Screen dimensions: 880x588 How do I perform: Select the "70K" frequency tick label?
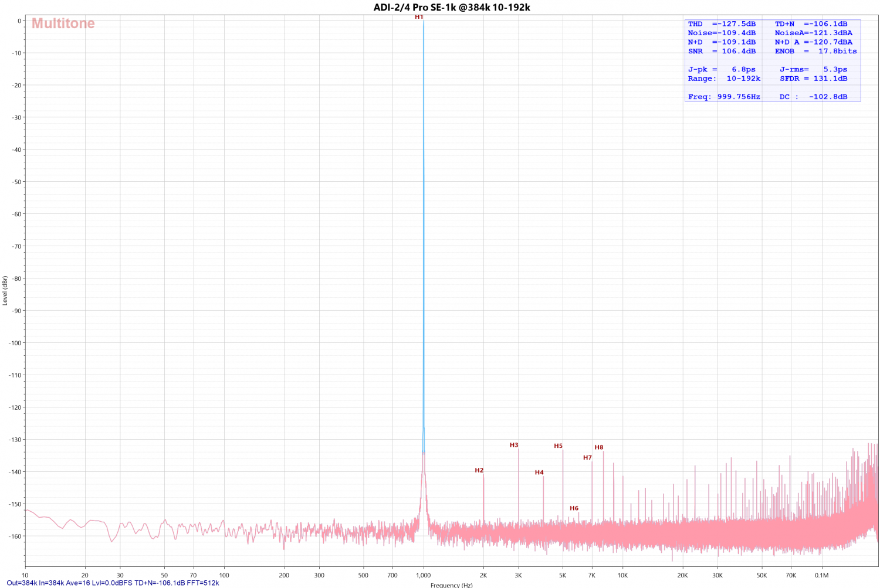(791, 575)
